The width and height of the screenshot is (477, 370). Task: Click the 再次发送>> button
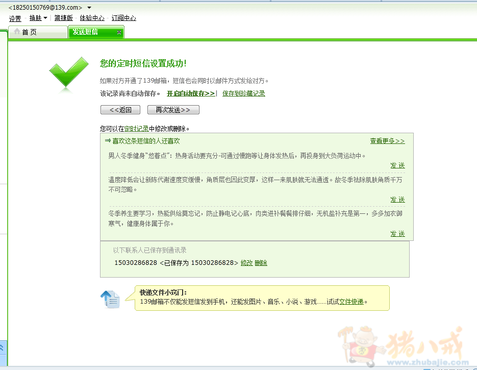(173, 110)
